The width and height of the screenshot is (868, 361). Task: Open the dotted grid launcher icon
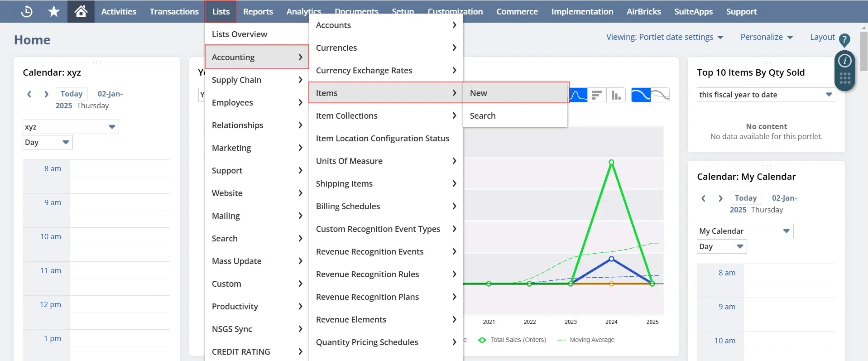(844, 78)
